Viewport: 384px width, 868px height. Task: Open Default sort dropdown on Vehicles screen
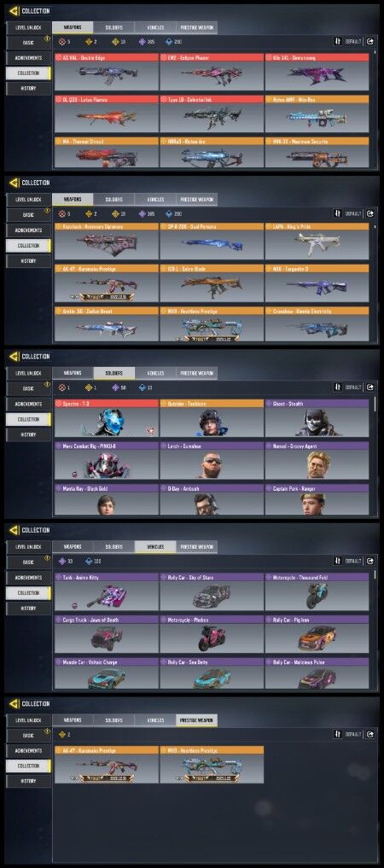[353, 561]
